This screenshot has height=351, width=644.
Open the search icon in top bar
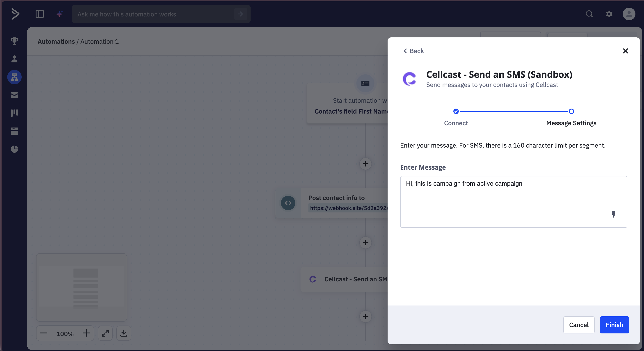coord(589,14)
